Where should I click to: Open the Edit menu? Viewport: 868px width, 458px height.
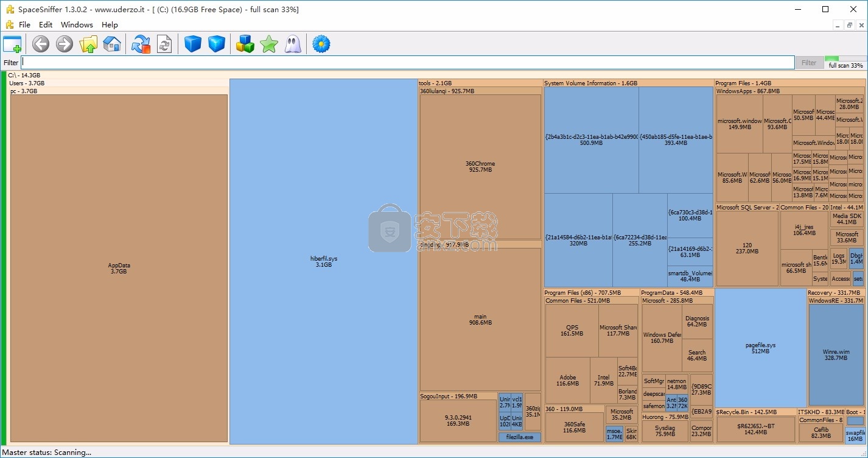click(46, 25)
